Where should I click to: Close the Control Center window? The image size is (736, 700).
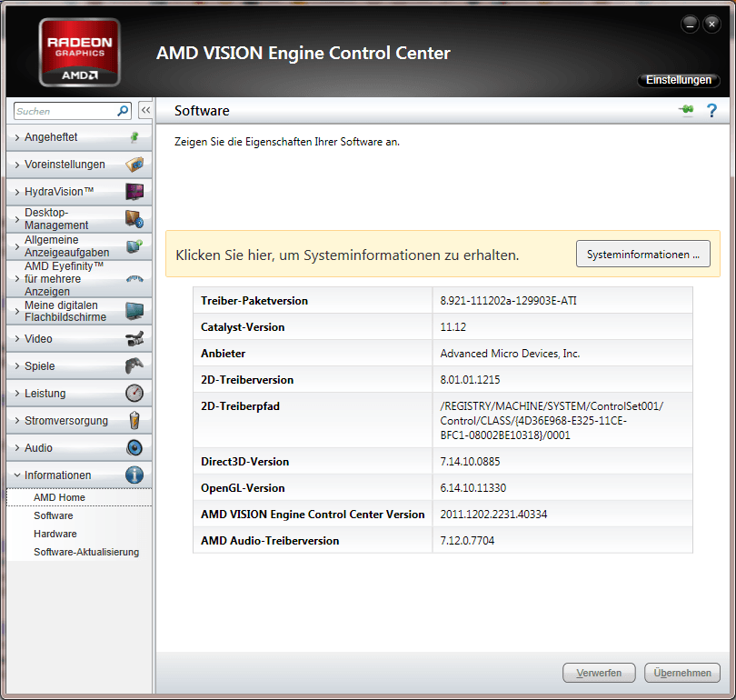(711, 24)
